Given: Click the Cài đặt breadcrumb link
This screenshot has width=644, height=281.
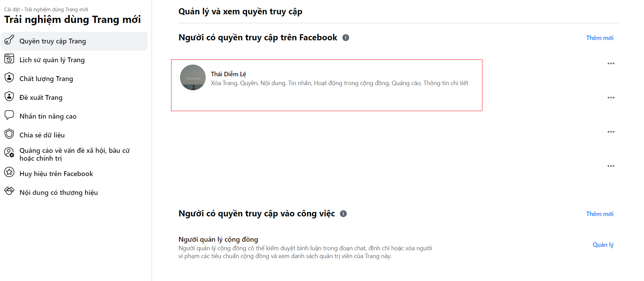Looking at the screenshot, I should (x=12, y=10).
